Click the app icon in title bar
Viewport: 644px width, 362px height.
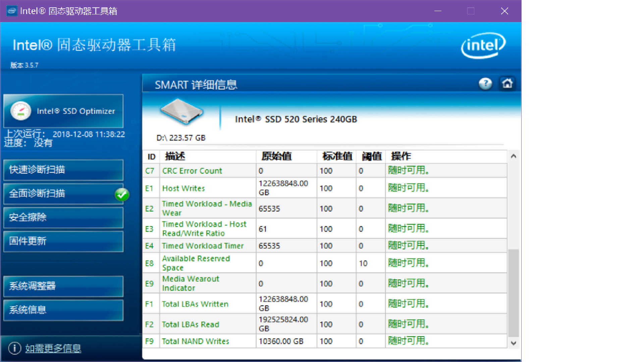pyautogui.click(x=12, y=11)
